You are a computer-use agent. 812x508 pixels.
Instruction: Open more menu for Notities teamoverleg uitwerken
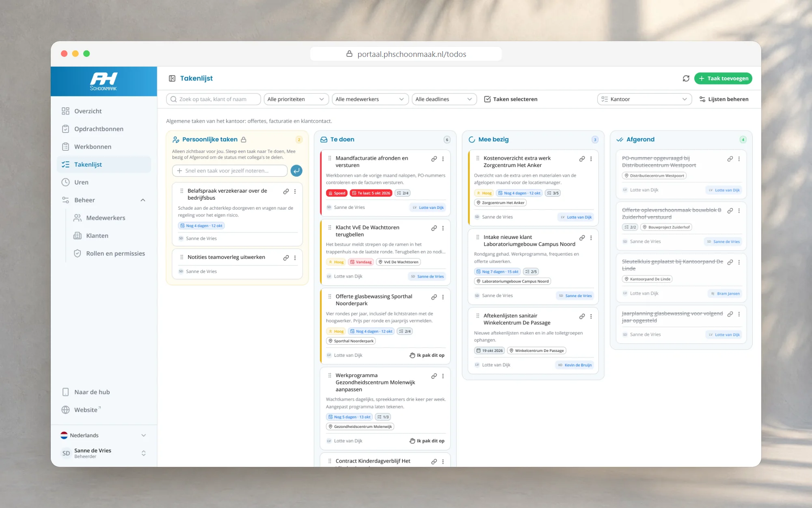pos(295,258)
